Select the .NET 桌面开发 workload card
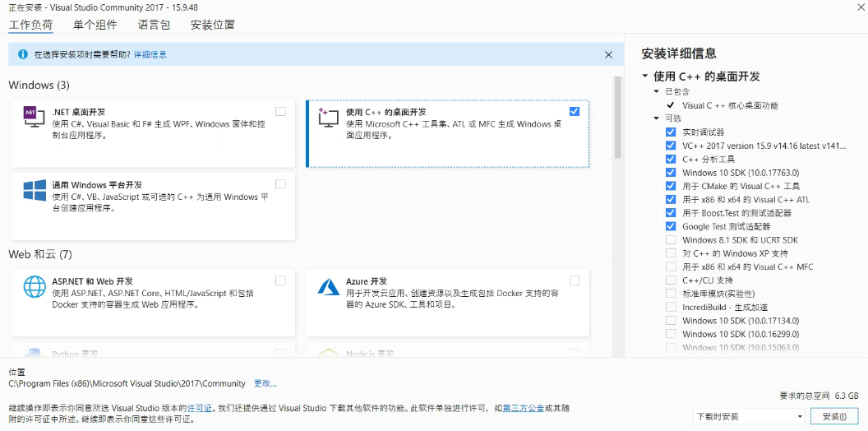This screenshot has width=868, height=431. click(154, 133)
